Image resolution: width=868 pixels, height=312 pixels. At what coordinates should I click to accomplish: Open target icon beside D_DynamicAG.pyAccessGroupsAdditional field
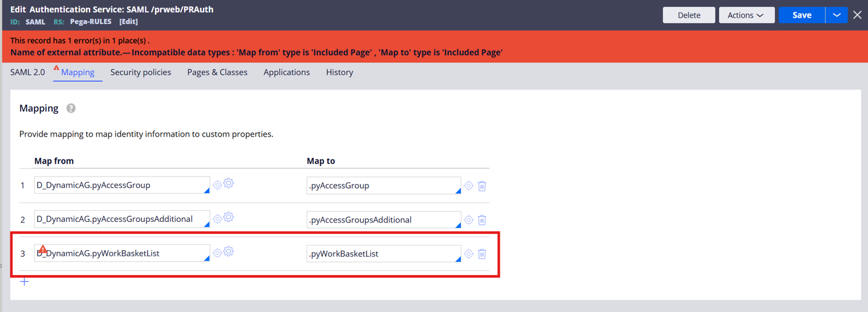coord(217,220)
